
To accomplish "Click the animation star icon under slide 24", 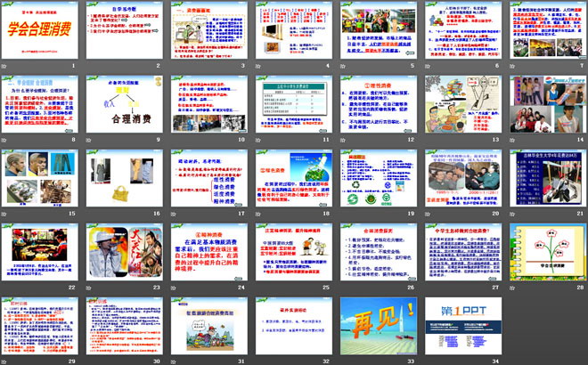I will (173, 288).
